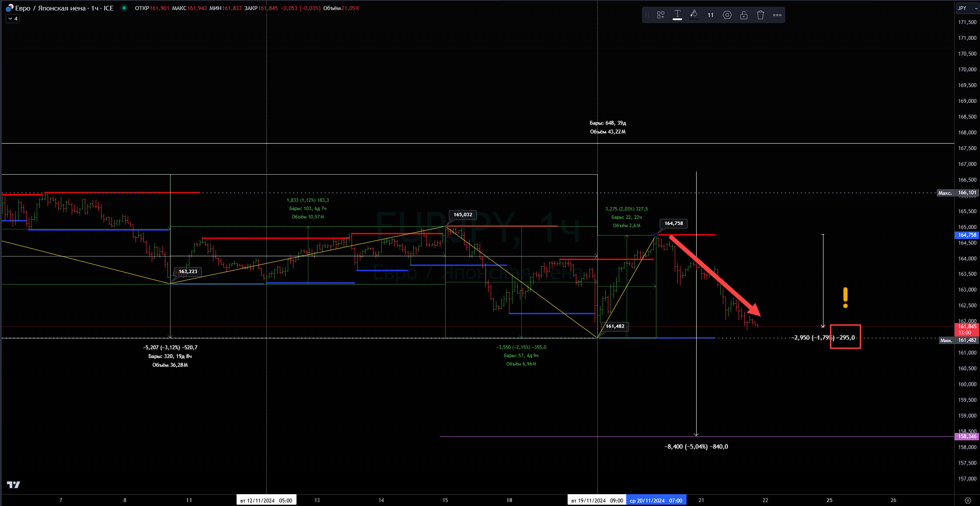This screenshot has height=506, width=980.
Task: Select the Бары: 648, 39д range label
Action: pos(608,123)
